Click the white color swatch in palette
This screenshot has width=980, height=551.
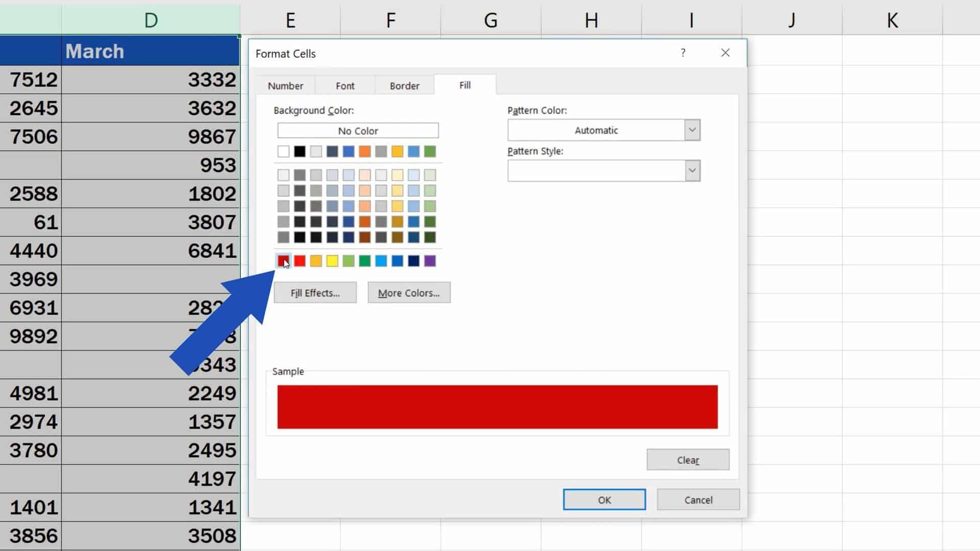click(x=283, y=151)
